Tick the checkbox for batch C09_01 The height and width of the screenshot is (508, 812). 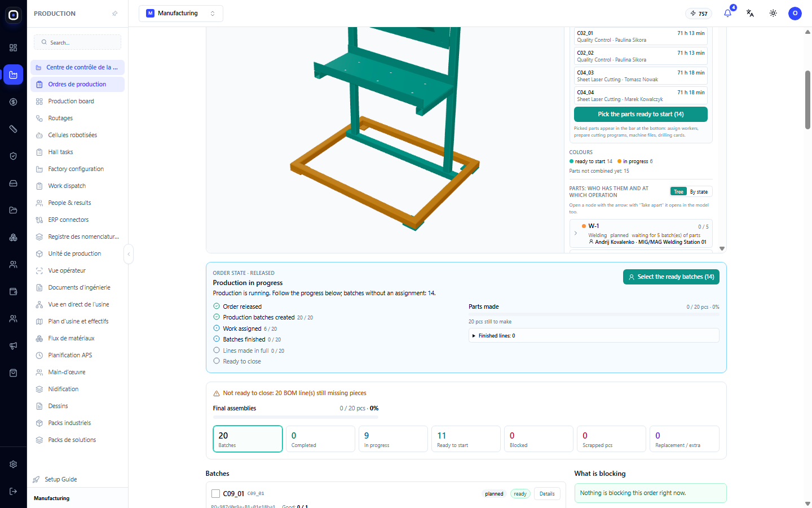[x=215, y=494]
